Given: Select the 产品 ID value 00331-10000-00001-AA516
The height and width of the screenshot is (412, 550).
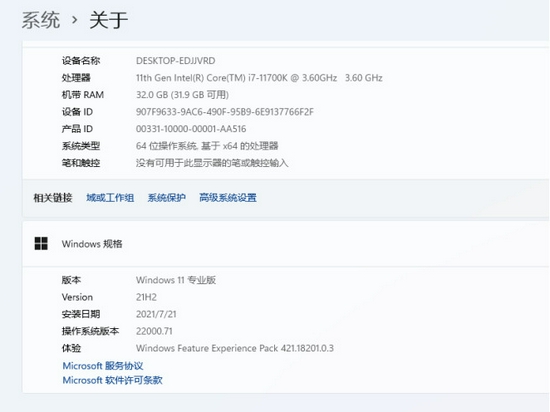Looking at the screenshot, I should pyautogui.click(x=191, y=129).
